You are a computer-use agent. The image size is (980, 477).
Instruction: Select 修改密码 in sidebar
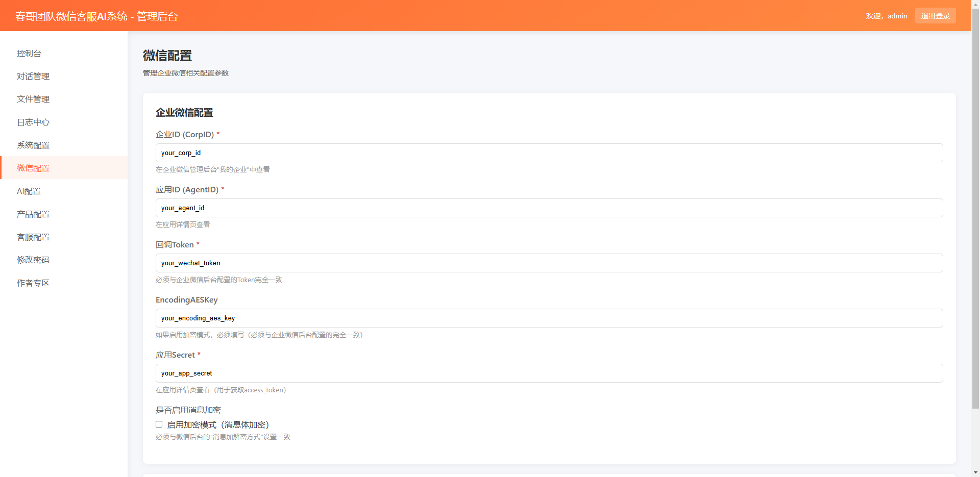[33, 260]
